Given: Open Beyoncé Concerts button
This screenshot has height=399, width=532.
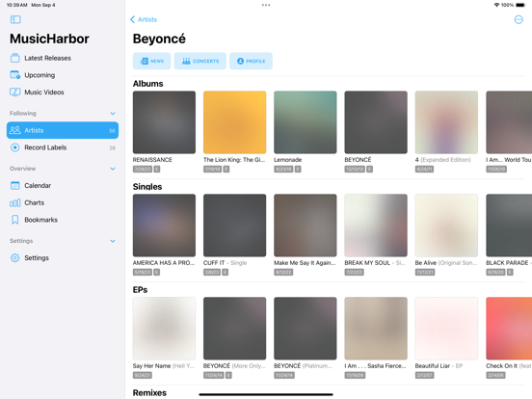Looking at the screenshot, I should (x=200, y=61).
